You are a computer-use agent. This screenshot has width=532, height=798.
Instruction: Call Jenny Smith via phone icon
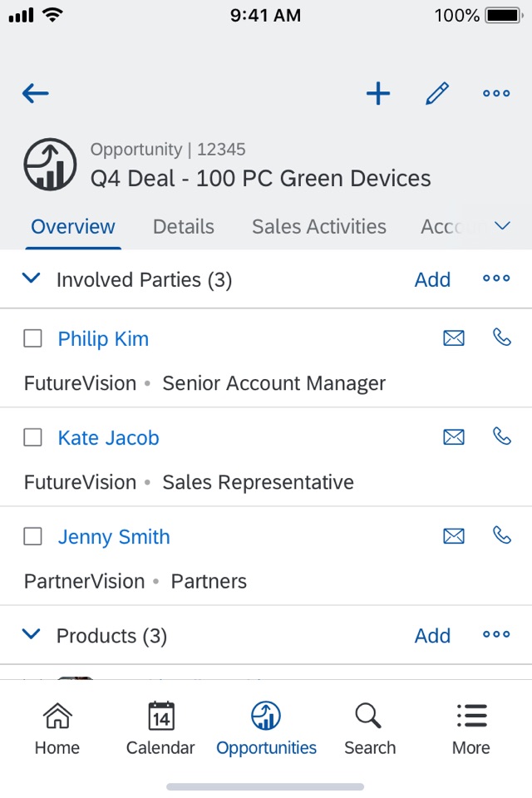(x=502, y=535)
